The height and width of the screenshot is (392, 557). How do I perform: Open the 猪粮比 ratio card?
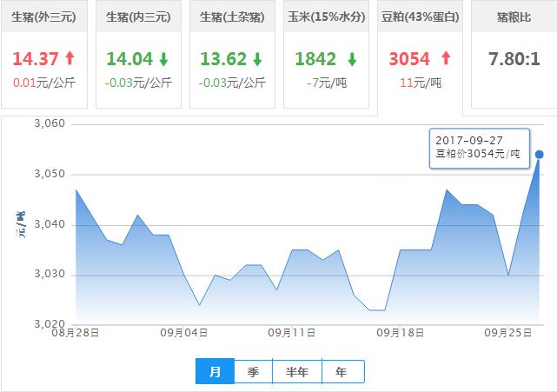click(514, 55)
